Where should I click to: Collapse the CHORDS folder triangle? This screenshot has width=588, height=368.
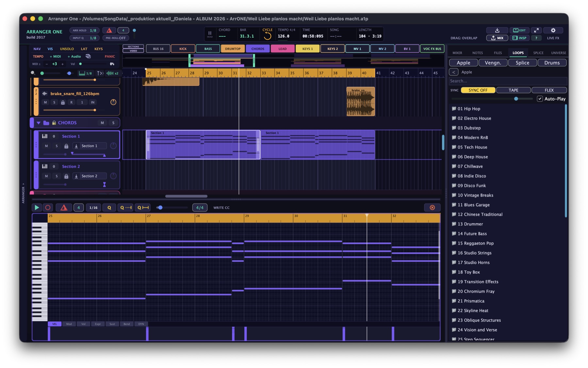[x=39, y=123]
